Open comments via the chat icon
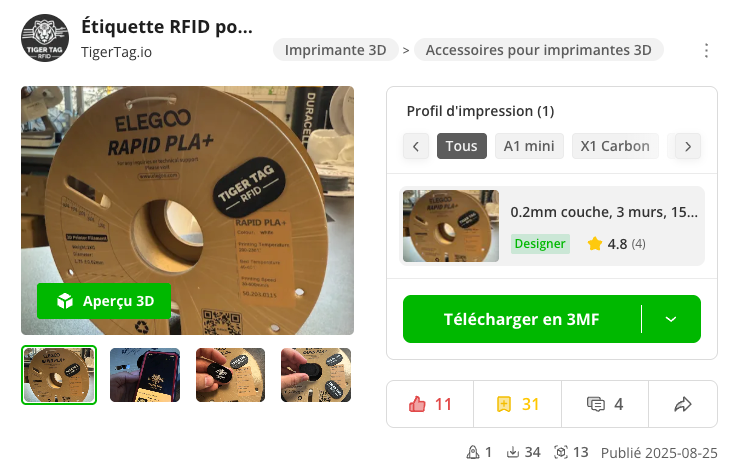 point(596,404)
